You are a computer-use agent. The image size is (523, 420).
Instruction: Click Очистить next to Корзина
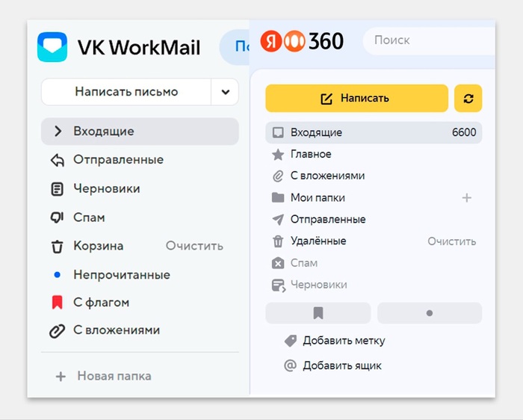click(194, 246)
